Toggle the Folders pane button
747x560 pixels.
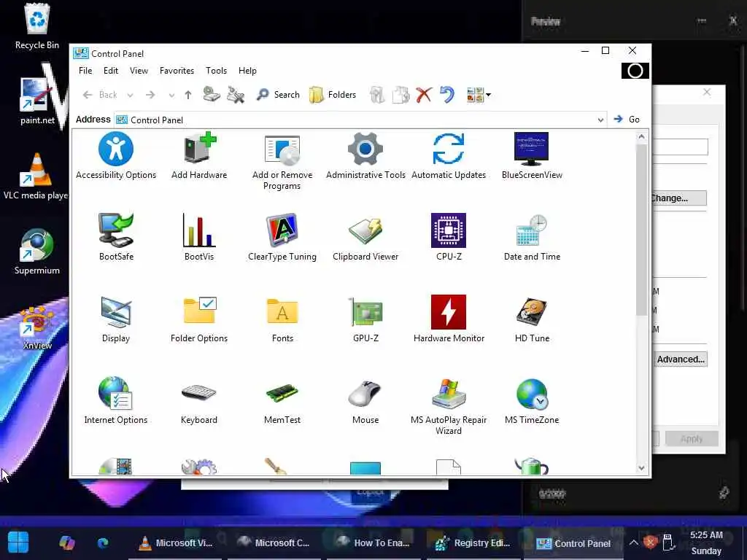pyautogui.click(x=333, y=95)
